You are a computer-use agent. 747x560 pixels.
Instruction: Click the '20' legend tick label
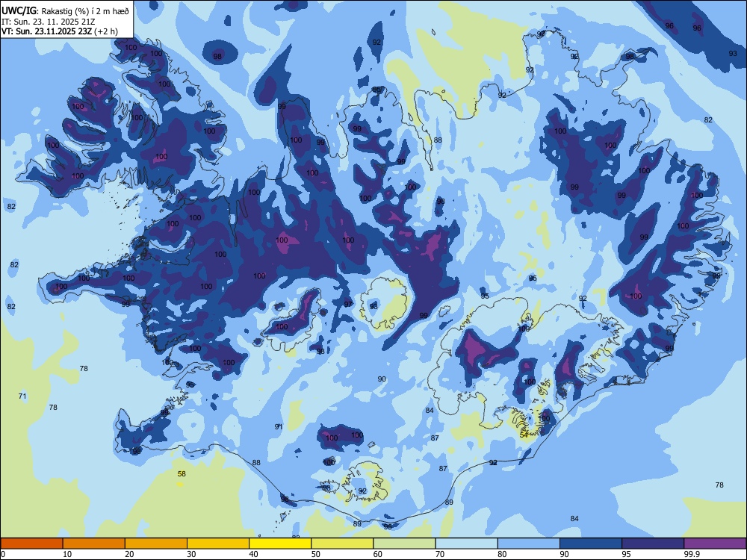coord(129,554)
